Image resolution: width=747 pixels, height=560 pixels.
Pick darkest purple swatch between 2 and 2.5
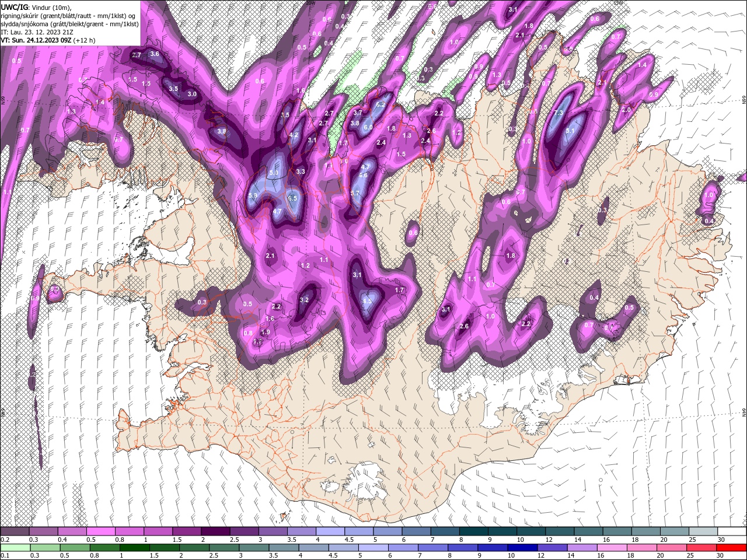pyautogui.click(x=215, y=531)
